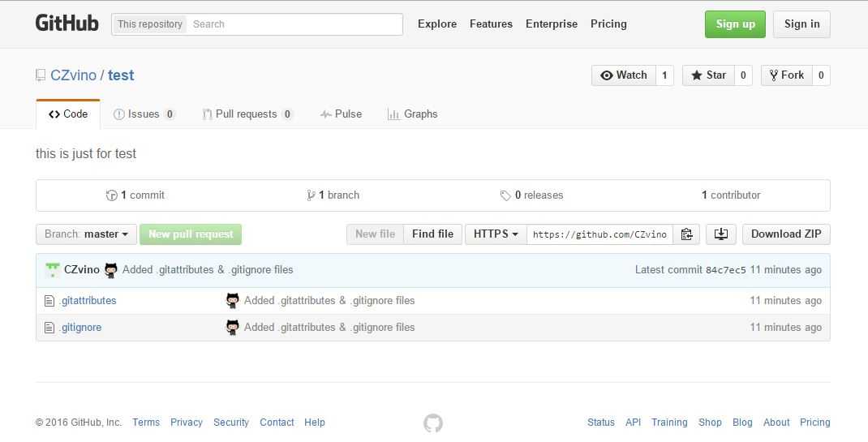868x442 pixels.
Task: Click the Sign in button
Action: click(801, 24)
